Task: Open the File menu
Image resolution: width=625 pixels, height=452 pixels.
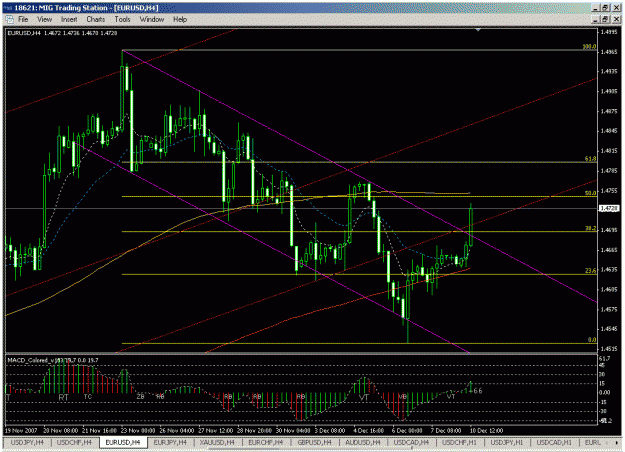Action: coord(23,19)
